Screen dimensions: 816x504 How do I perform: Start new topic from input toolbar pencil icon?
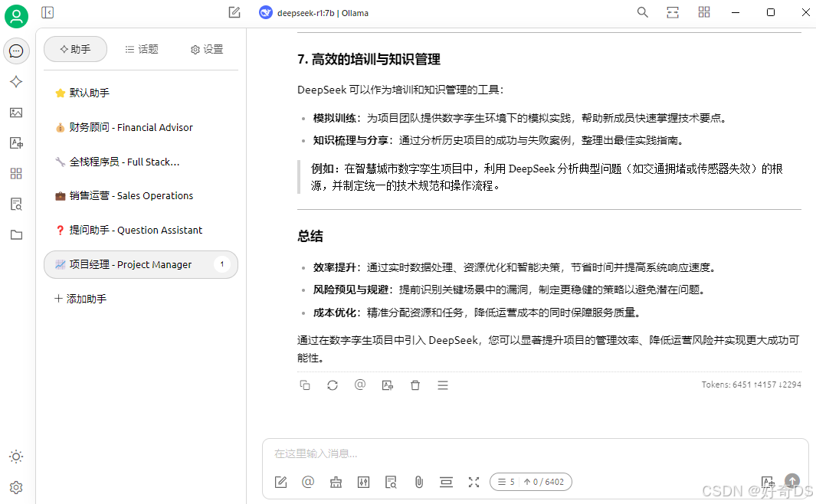pos(280,482)
